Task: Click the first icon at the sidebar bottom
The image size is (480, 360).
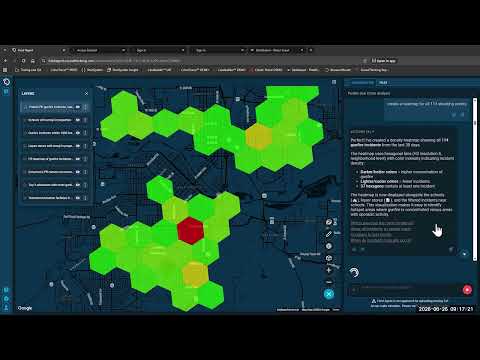Action: coord(6,290)
